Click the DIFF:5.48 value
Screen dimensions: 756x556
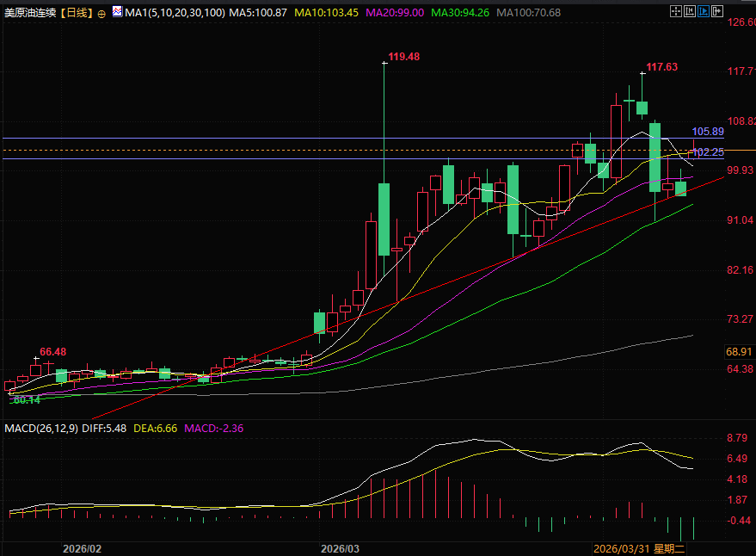(104, 429)
